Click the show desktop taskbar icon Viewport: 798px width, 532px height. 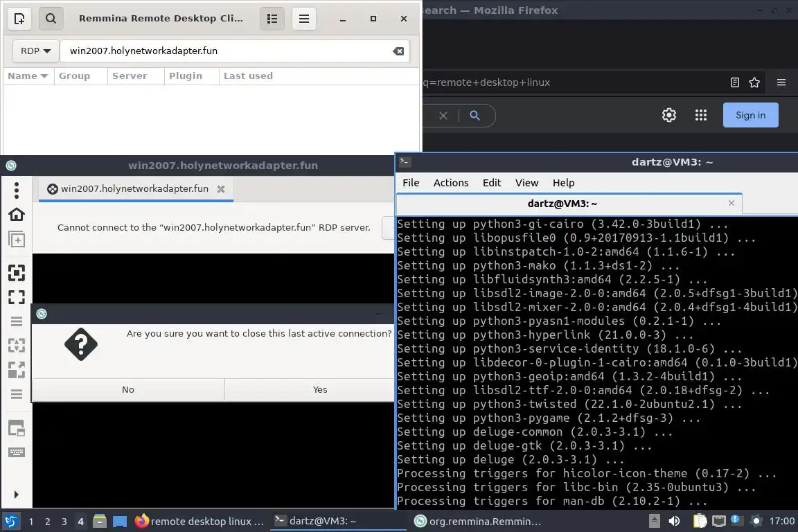120,521
